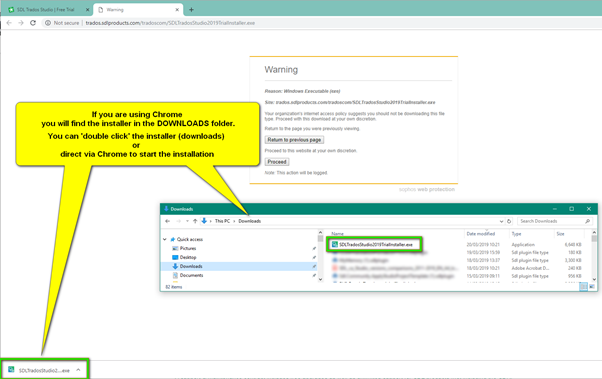Open the new tab plus button
This screenshot has height=379, width=602.
coord(191,10)
